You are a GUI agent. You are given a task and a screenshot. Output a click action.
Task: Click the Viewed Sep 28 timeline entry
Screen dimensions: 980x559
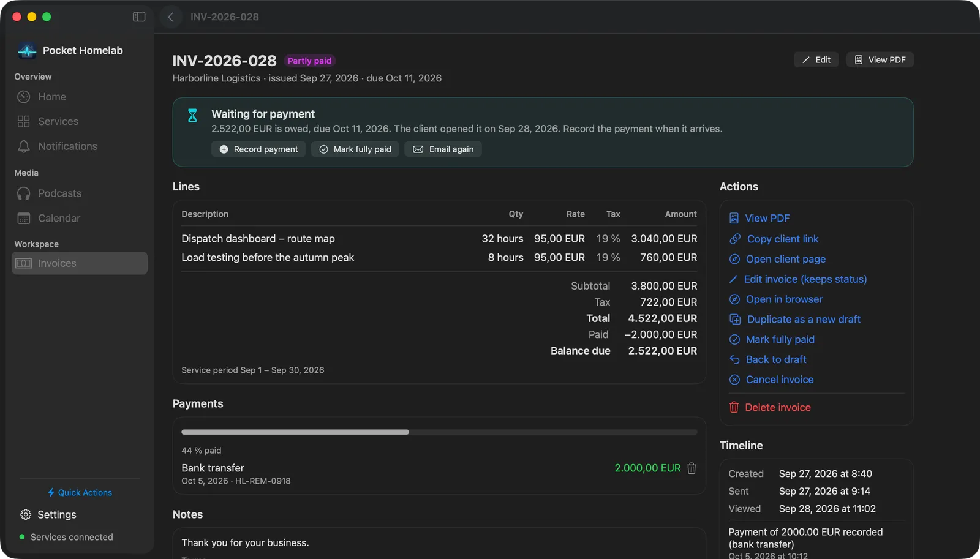click(x=802, y=509)
